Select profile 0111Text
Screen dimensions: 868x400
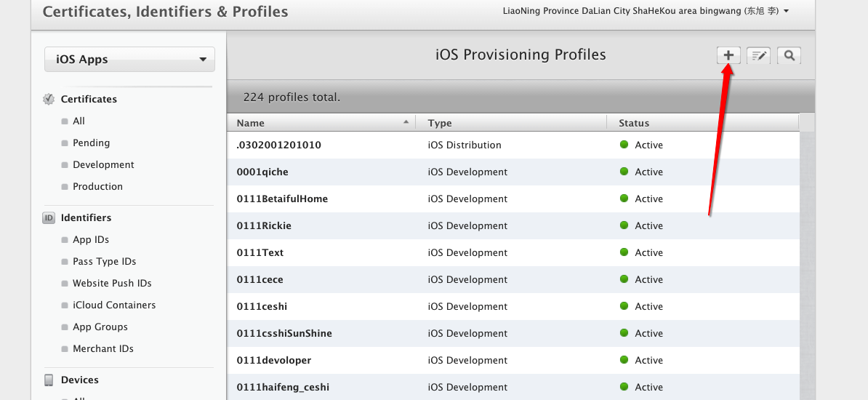click(513, 252)
